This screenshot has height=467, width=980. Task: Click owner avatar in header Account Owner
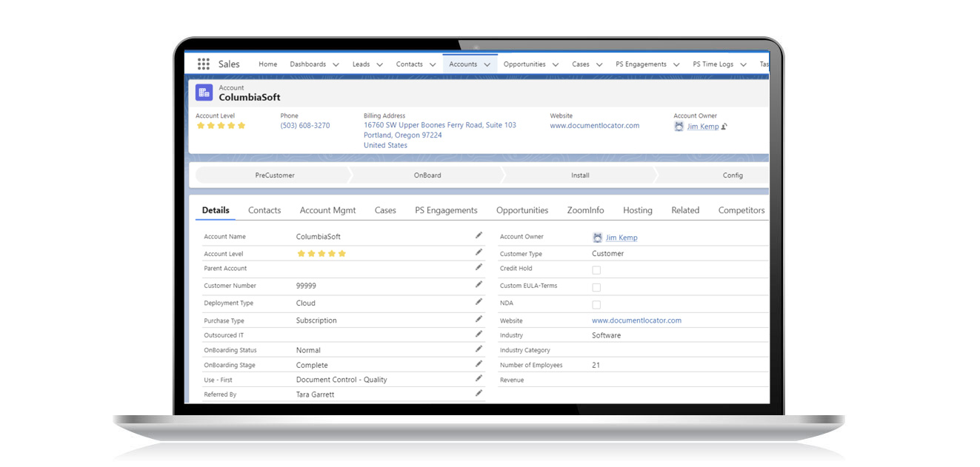(679, 127)
